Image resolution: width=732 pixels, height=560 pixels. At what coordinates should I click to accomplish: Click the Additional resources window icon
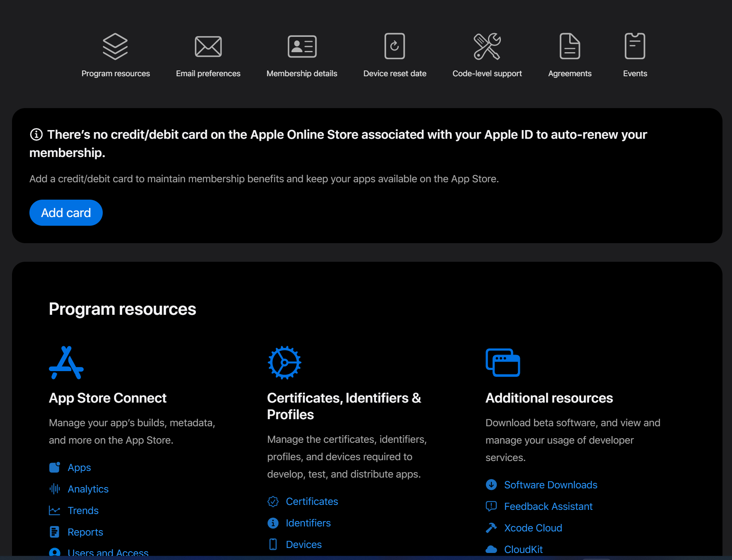[x=503, y=362]
